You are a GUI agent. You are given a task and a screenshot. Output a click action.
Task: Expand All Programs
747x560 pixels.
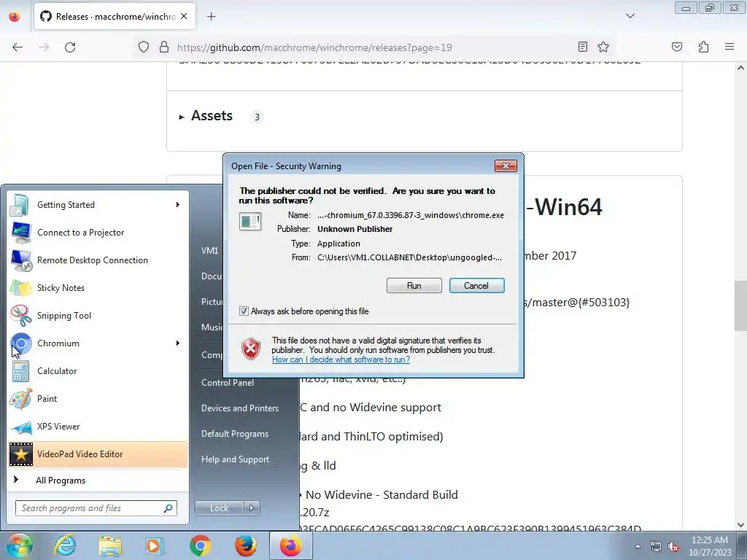[x=98, y=480]
